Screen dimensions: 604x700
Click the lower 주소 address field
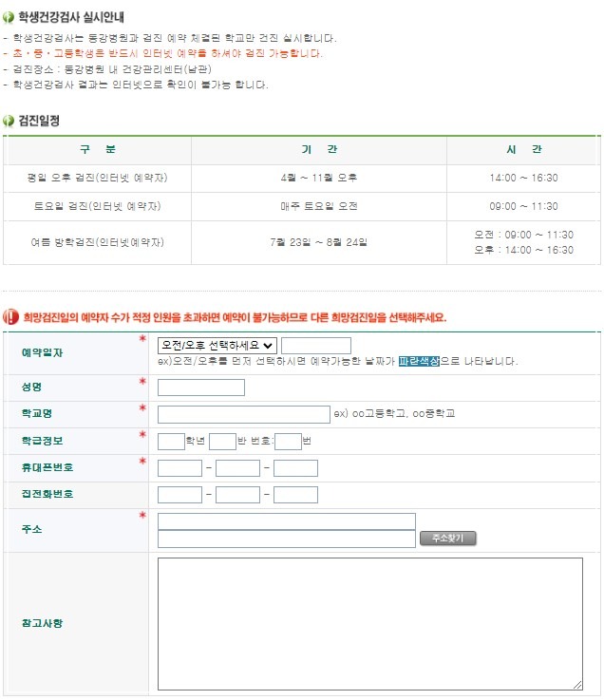287,539
